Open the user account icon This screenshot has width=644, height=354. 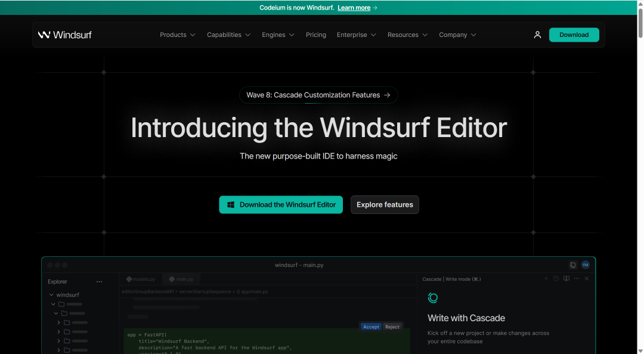click(537, 35)
